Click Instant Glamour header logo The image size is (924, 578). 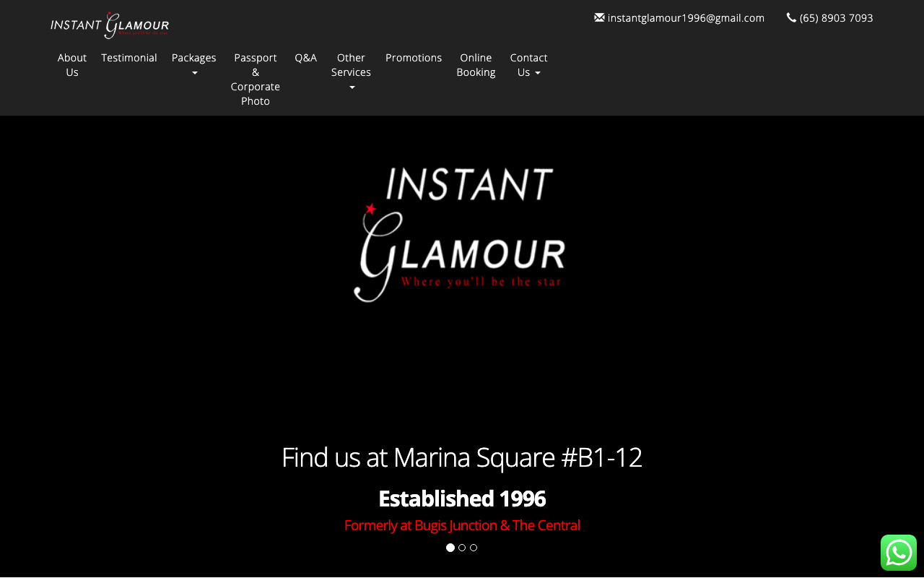110,25
